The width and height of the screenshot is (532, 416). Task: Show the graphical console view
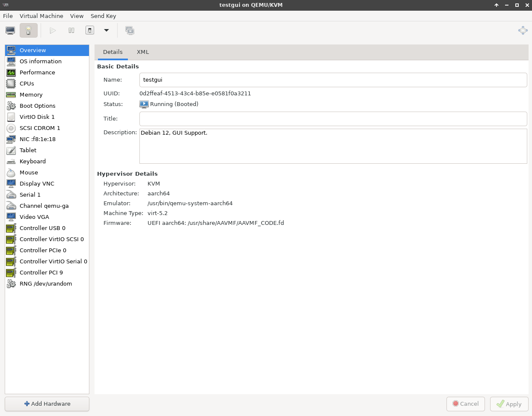10,30
